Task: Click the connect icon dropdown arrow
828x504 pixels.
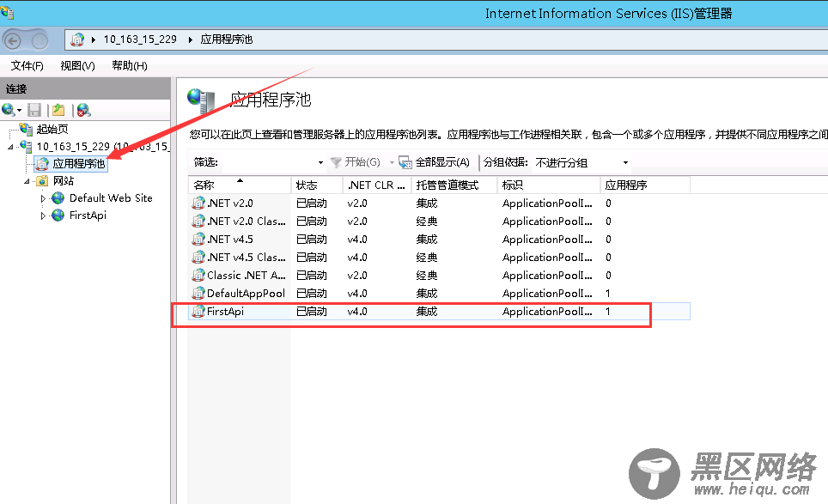Action: [x=19, y=110]
